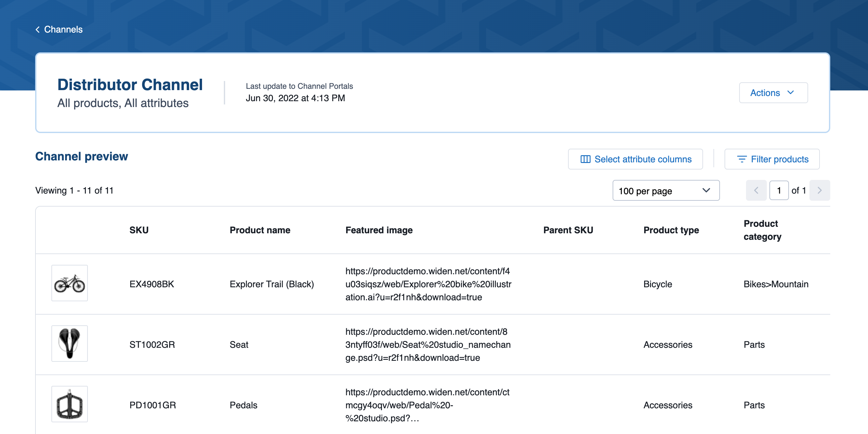The width and height of the screenshot is (868, 434).
Task: Click the page number input field
Action: click(x=779, y=190)
